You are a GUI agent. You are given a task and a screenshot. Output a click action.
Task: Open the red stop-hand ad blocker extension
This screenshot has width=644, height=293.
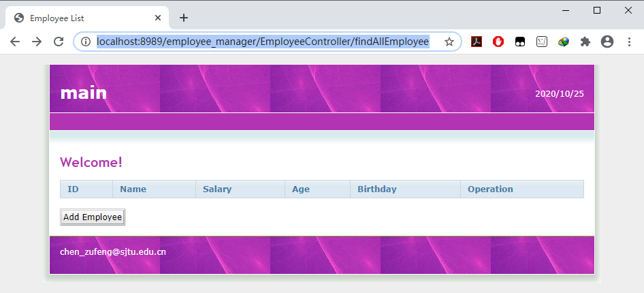(x=498, y=42)
